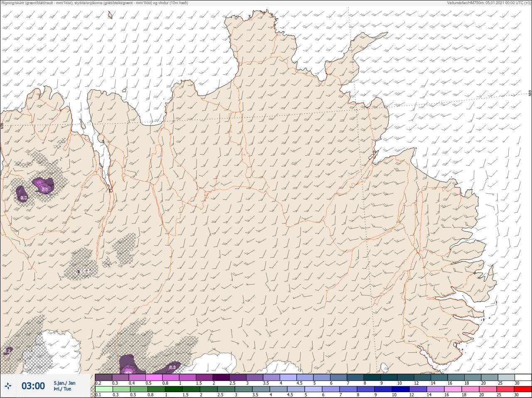Click the wind compass icon beside 03:00
Viewport: 532px width, 398px height.
(x=8, y=386)
